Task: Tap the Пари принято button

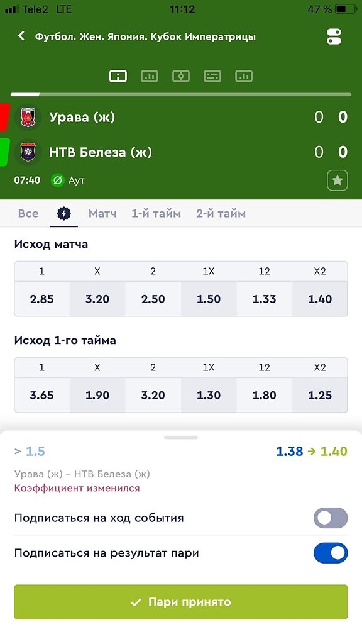Action: pos(181,602)
